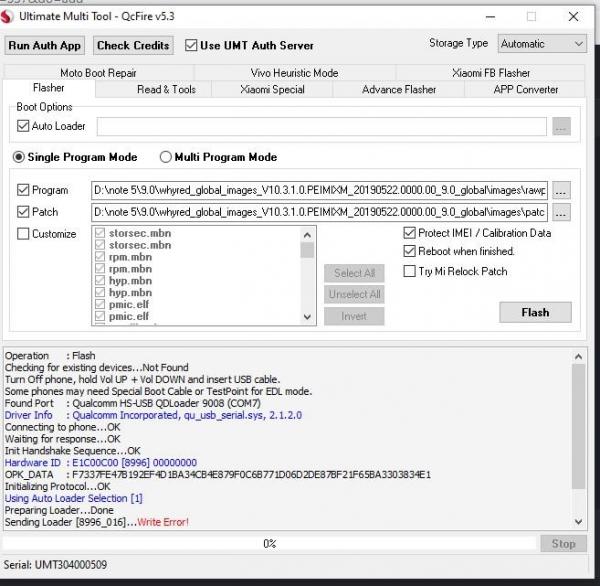Click the Check Credits button
600x586 pixels.
133,46
